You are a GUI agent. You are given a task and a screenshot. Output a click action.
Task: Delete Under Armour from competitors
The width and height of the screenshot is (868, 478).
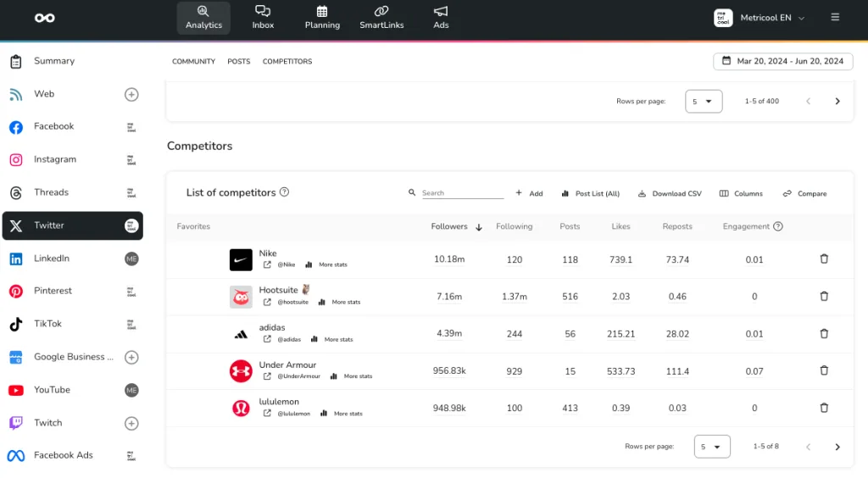[x=824, y=370]
